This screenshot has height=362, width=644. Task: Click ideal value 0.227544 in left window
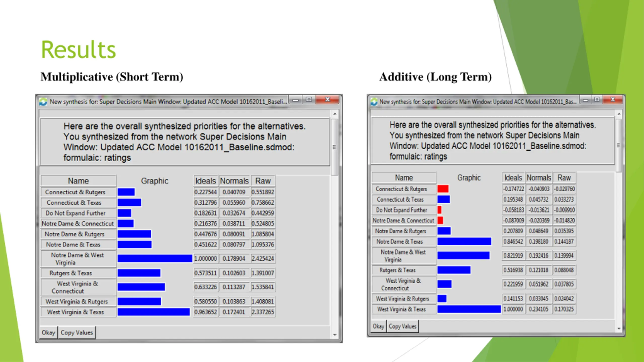206,192
